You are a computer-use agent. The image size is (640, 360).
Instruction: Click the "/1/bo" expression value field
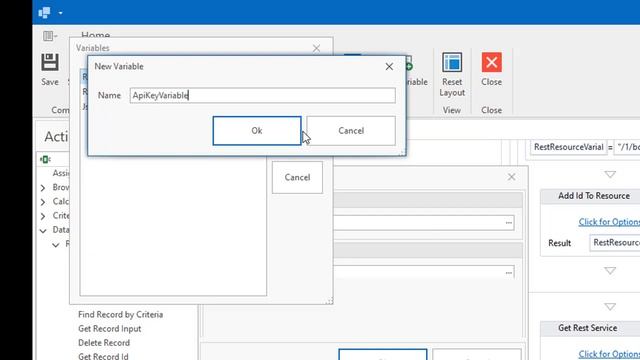pyautogui.click(x=627, y=147)
